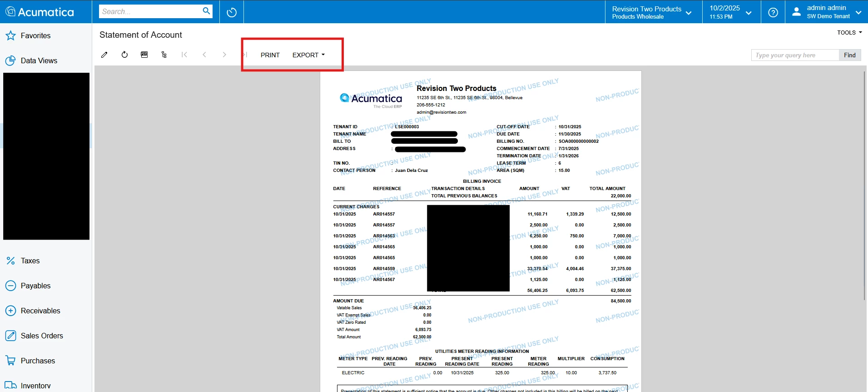Click the admin user avatar icon
Screen dimensions: 868x392
pos(796,12)
